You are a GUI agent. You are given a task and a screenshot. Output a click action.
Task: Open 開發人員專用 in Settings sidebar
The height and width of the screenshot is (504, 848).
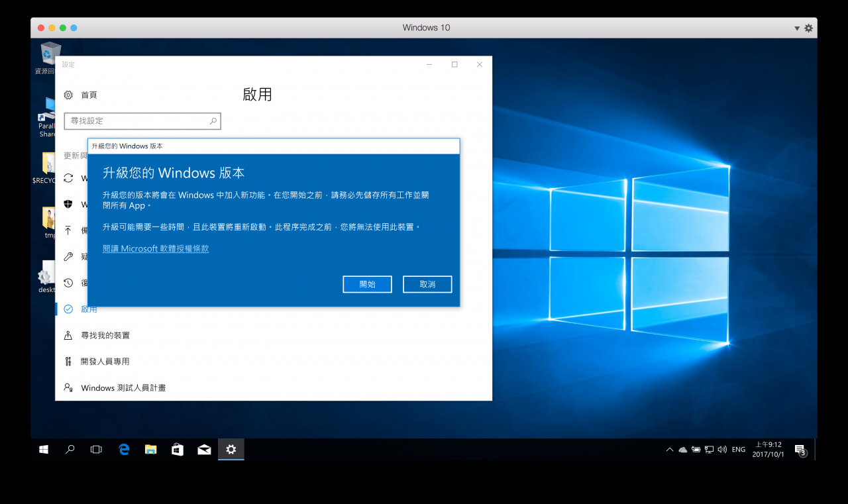(x=105, y=362)
